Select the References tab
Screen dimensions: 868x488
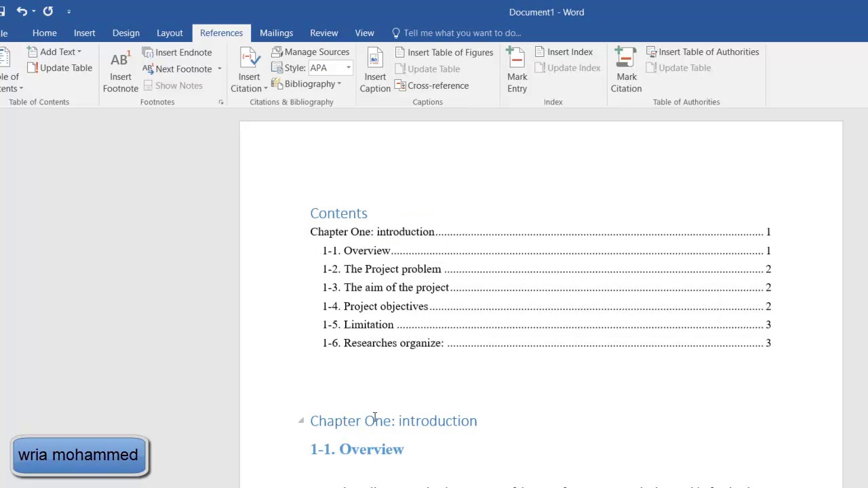pos(221,33)
